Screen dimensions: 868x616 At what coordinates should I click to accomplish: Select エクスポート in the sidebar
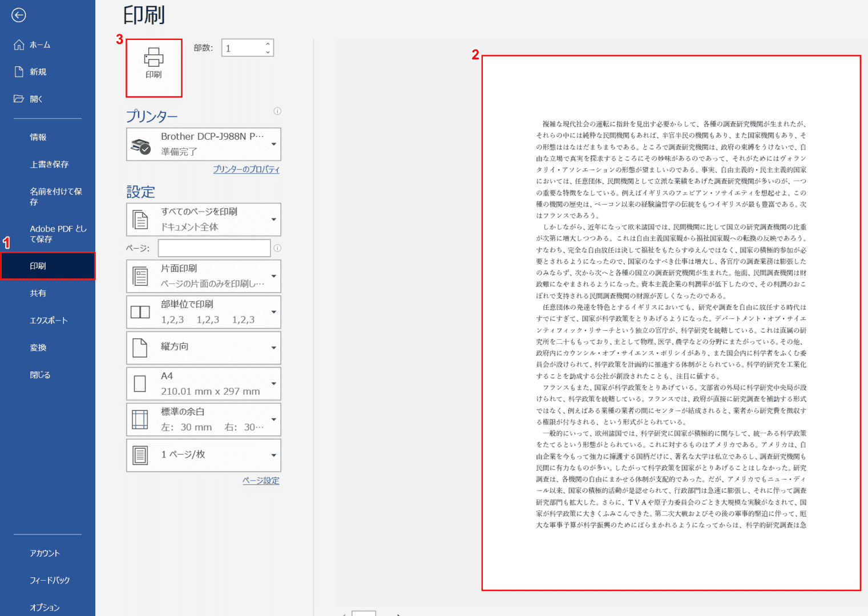click(x=47, y=321)
